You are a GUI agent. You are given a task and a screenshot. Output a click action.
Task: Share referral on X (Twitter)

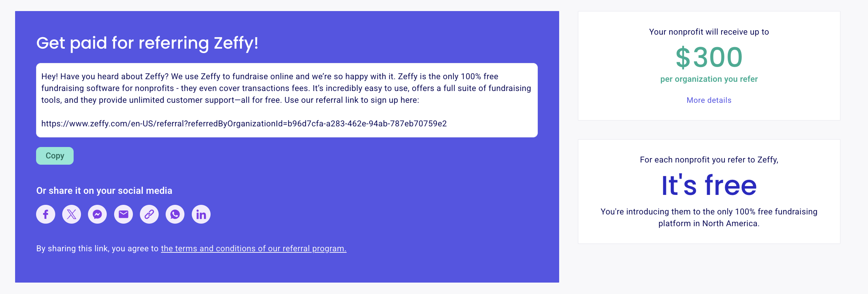pos(71,214)
